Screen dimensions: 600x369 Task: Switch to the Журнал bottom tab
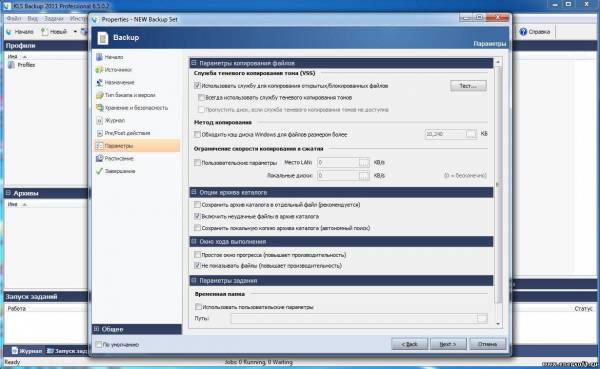pos(27,351)
